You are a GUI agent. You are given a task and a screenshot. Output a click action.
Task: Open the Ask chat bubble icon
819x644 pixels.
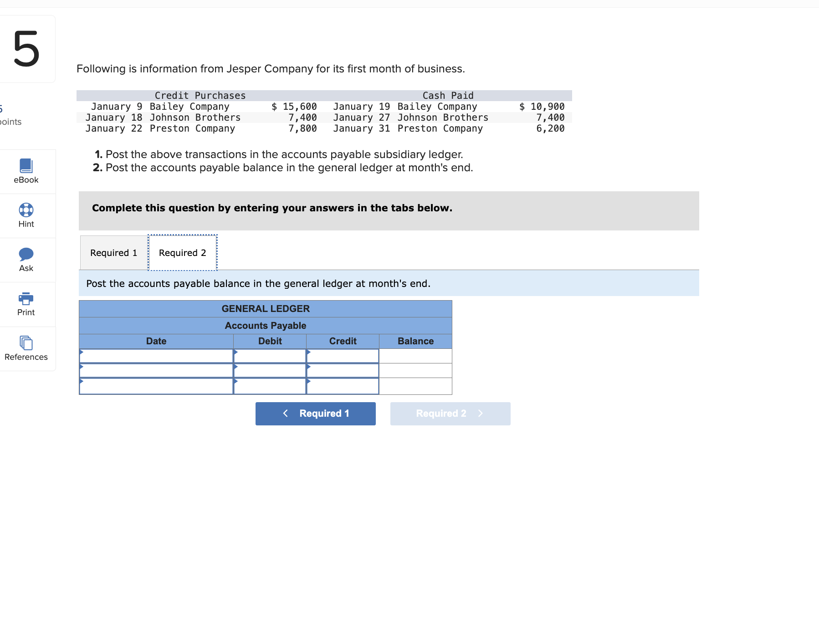[26, 254]
